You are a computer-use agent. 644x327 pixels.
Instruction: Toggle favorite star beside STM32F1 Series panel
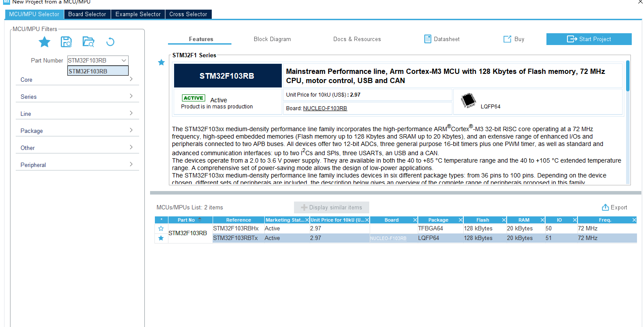(161, 63)
